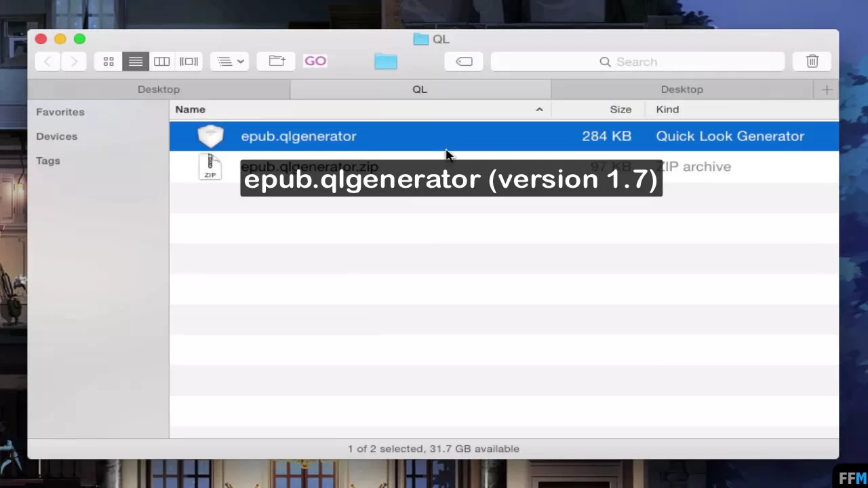The height and width of the screenshot is (488, 868).
Task: Click the QL folder icon in title bar
Action: 421,39
